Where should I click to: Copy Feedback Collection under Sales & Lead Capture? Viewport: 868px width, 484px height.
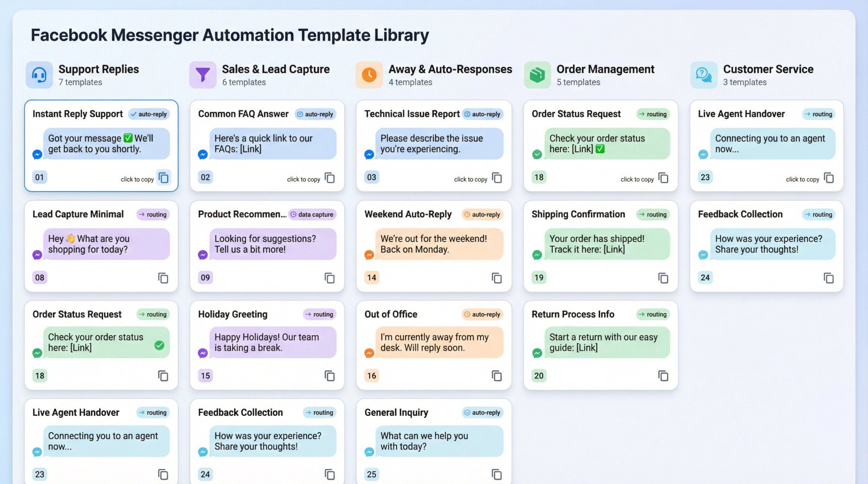[330, 474]
